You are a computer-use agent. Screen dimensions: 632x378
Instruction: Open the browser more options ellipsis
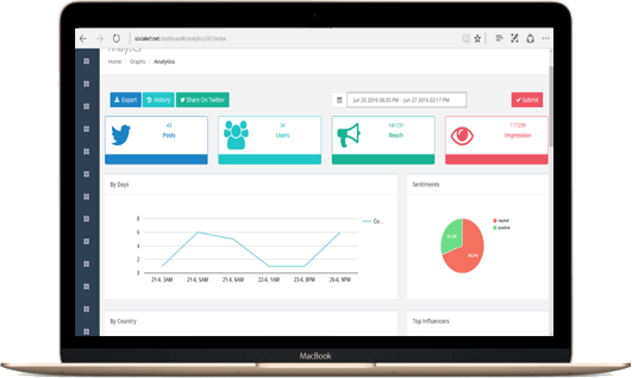point(546,38)
